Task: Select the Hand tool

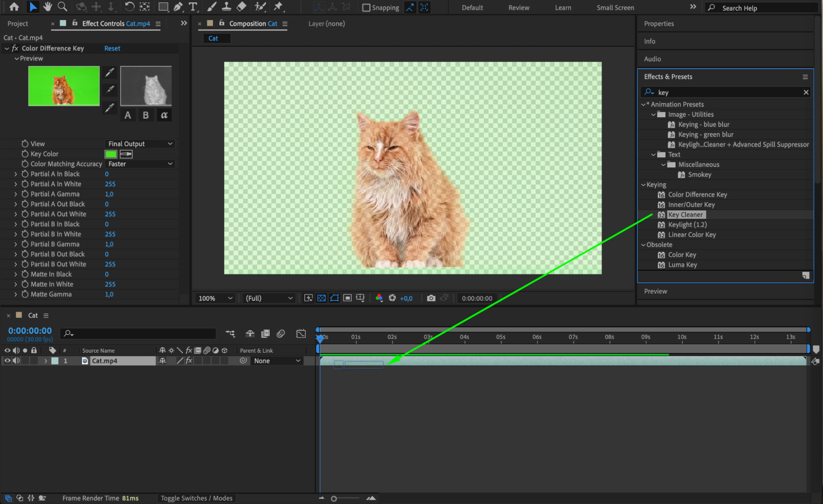Action: (x=48, y=7)
